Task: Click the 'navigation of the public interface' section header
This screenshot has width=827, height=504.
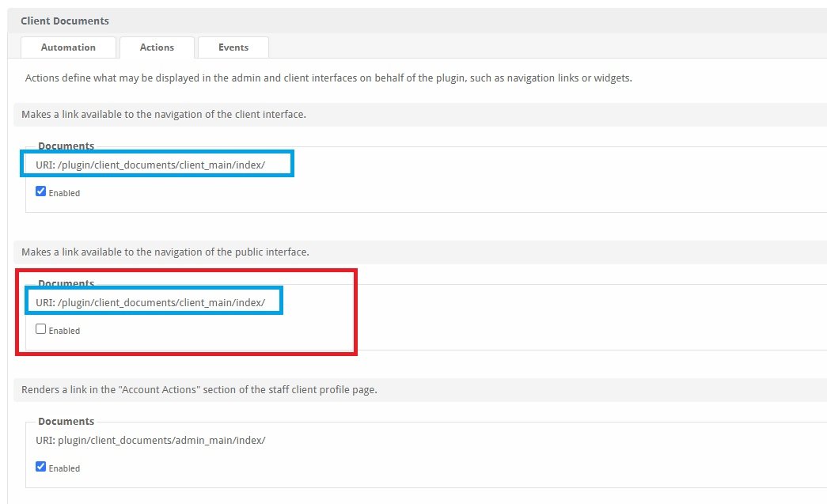Action: pos(165,252)
